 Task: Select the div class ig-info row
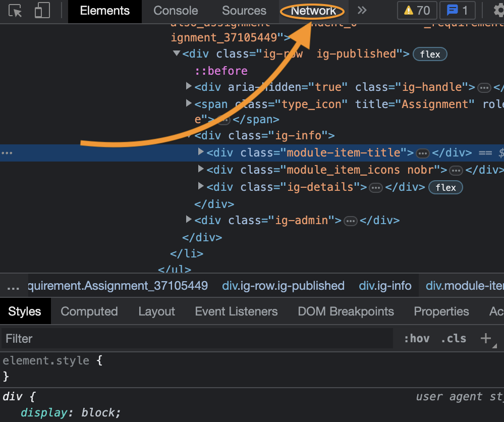point(264,135)
